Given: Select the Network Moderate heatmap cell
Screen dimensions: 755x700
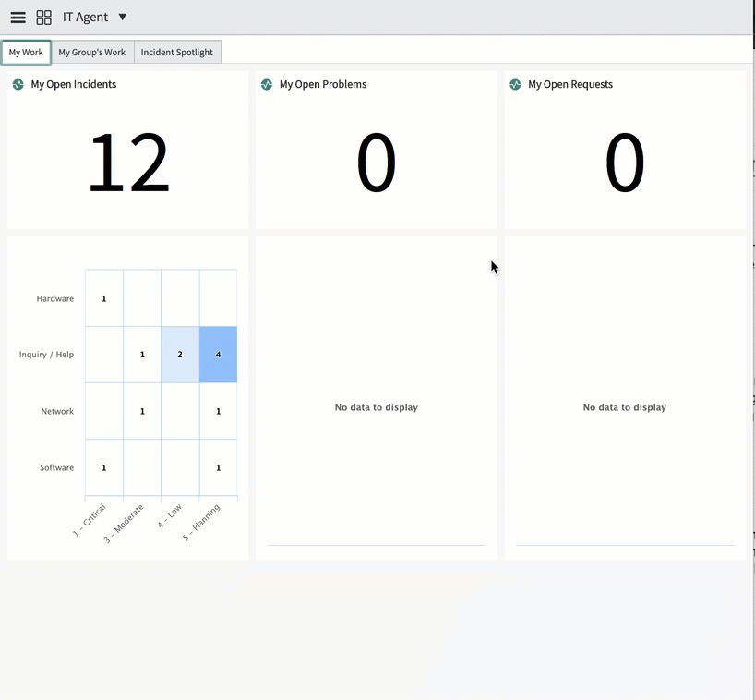Looking at the screenshot, I should [142, 411].
